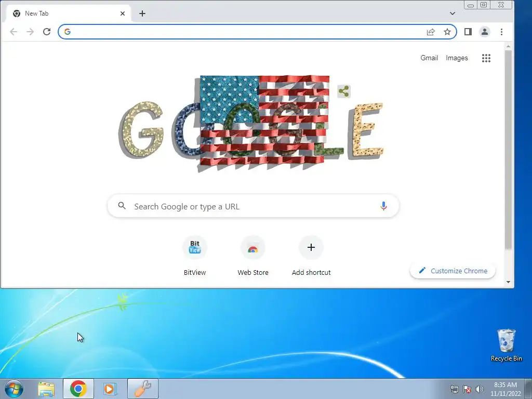This screenshot has height=399, width=532.
Task: Click the page scrollbar up arrow
Action: (508, 46)
